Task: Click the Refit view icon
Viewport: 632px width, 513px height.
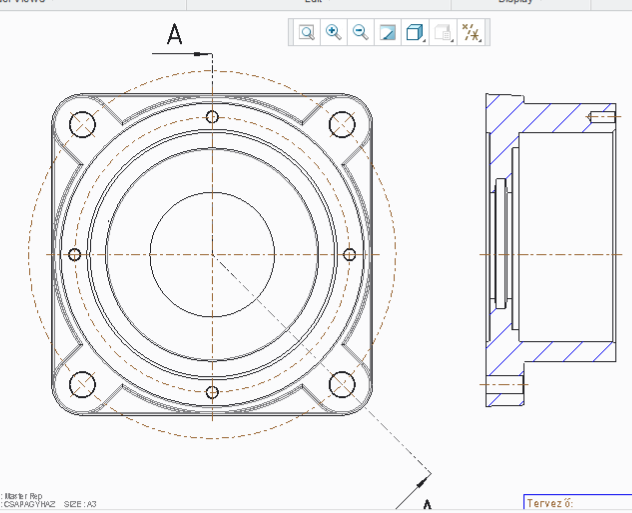Action: 307,32
